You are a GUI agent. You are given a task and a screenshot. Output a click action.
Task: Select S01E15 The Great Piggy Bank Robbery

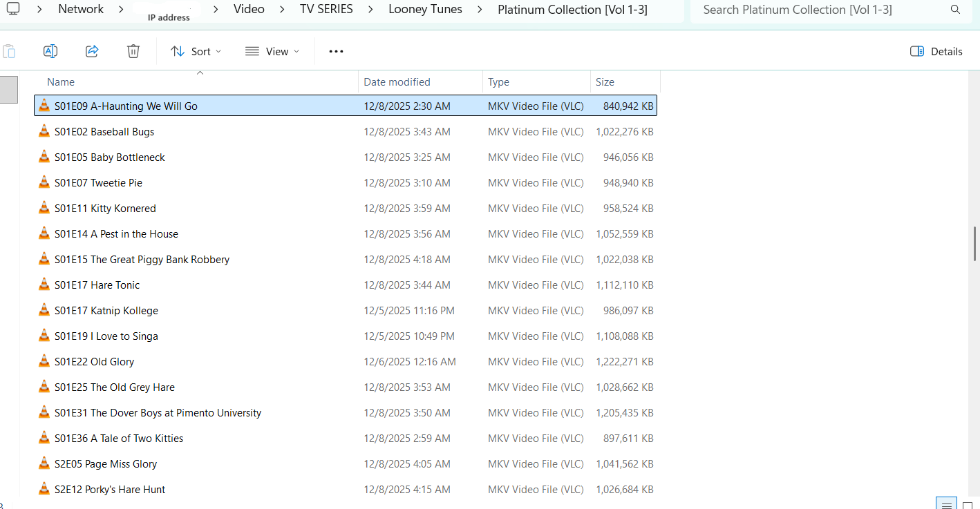tap(346, 259)
